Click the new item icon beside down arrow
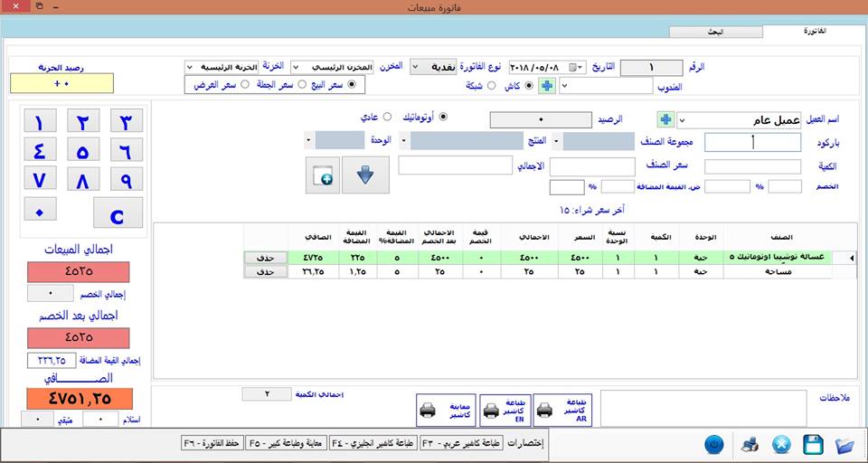Image resolution: width=868 pixels, height=463 pixels. (322, 175)
